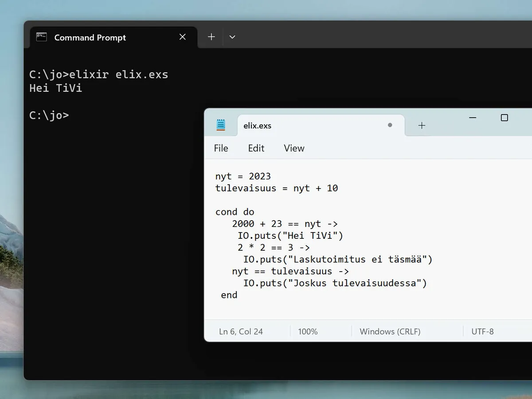532x399 pixels.
Task: Minimize the Notepad window
Action: click(x=473, y=118)
